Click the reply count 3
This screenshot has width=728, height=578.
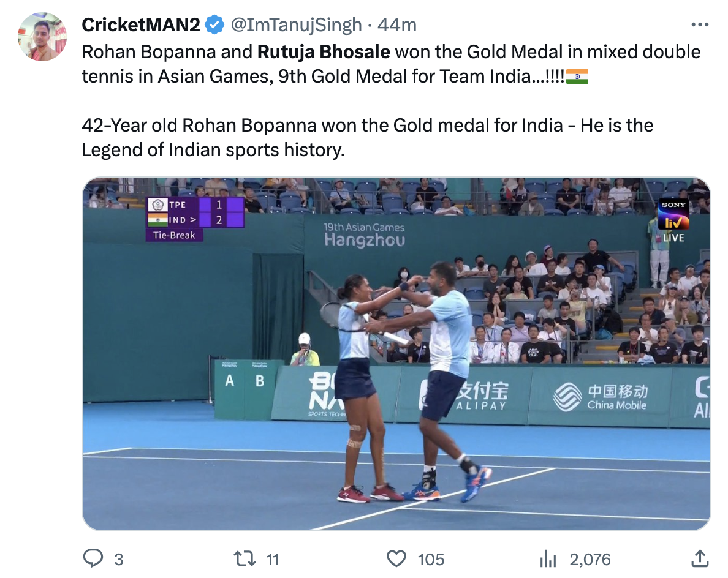coord(119,560)
